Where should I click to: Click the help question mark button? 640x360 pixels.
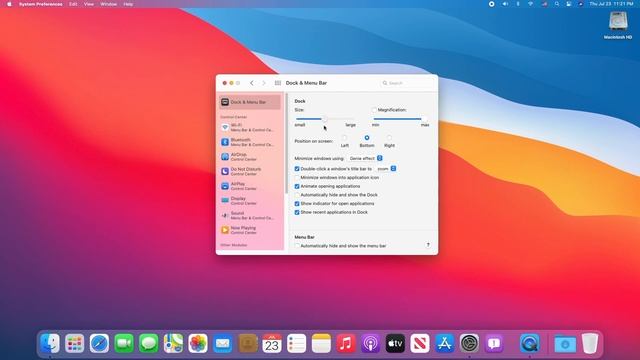[x=428, y=245]
